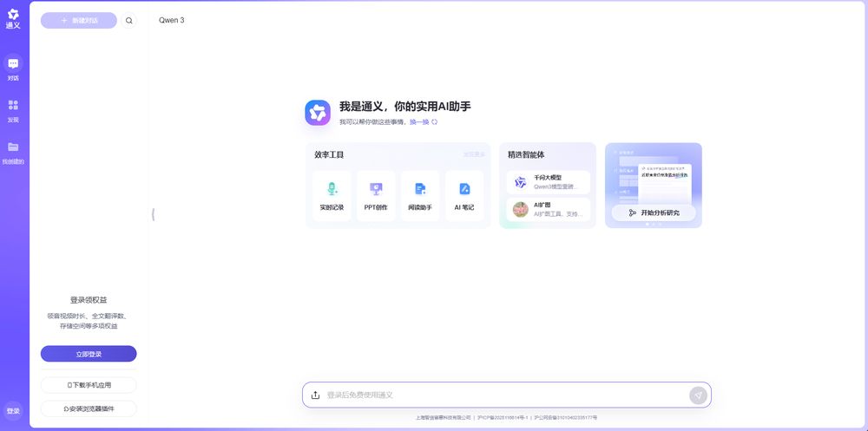Click the 上海智信普惠科技有限公司 footer text
Viewport: 868px width, 431px height.
443,418
